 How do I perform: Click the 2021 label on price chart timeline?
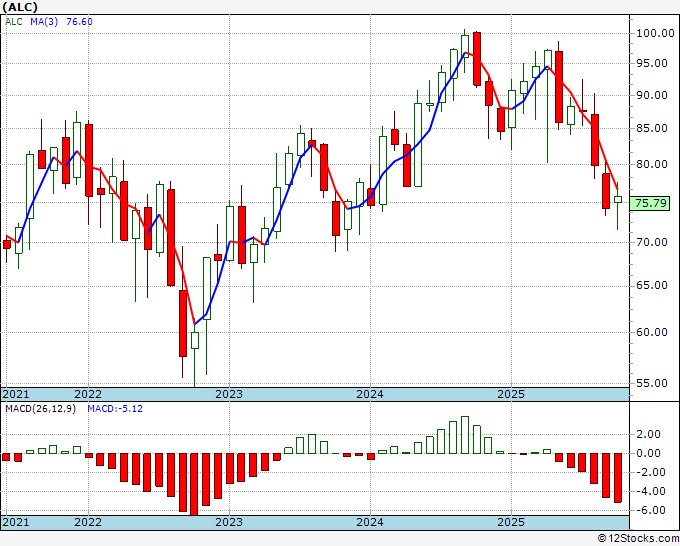[x=16, y=394]
